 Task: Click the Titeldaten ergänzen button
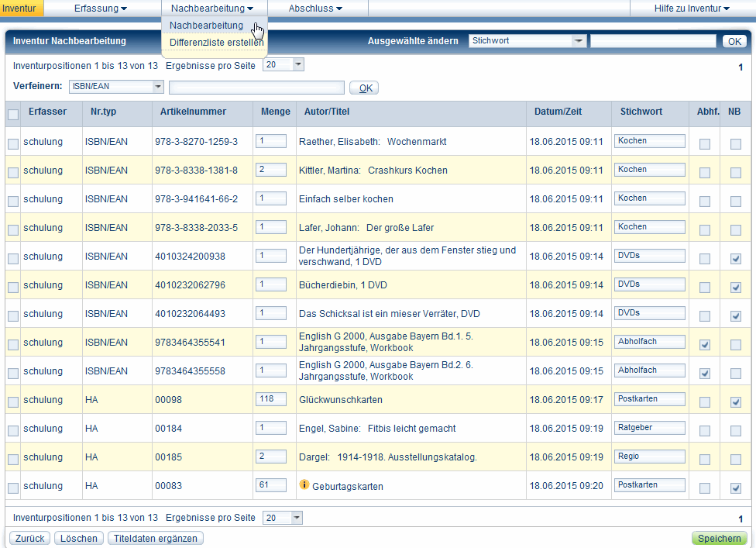pos(156,539)
